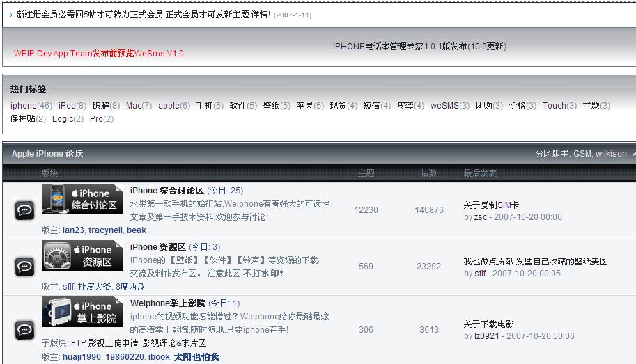This screenshot has width=636, height=364.
Task: Open poster zsc profile in last post
Action: point(481,217)
